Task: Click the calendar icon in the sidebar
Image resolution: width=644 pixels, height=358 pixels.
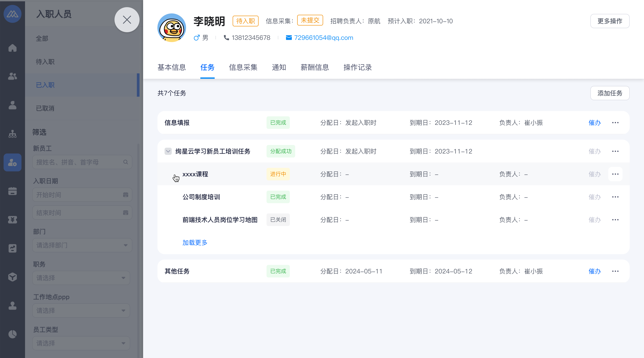Action: coord(13,191)
